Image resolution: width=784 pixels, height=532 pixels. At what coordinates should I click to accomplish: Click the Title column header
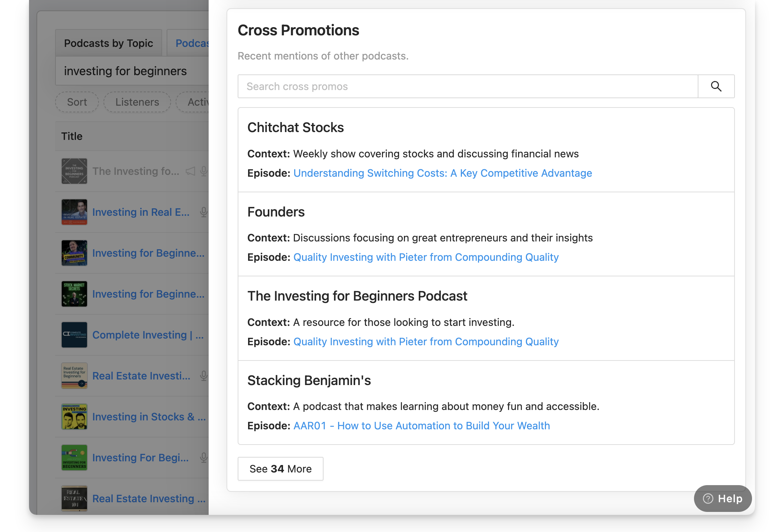[72, 136]
